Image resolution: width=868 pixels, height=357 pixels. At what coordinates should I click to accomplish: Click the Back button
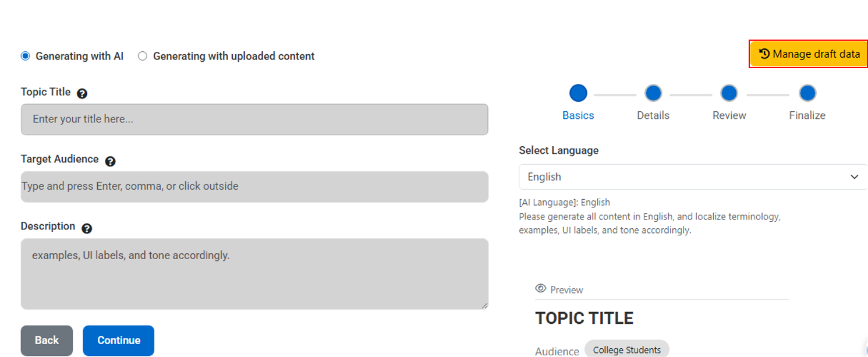(47, 341)
